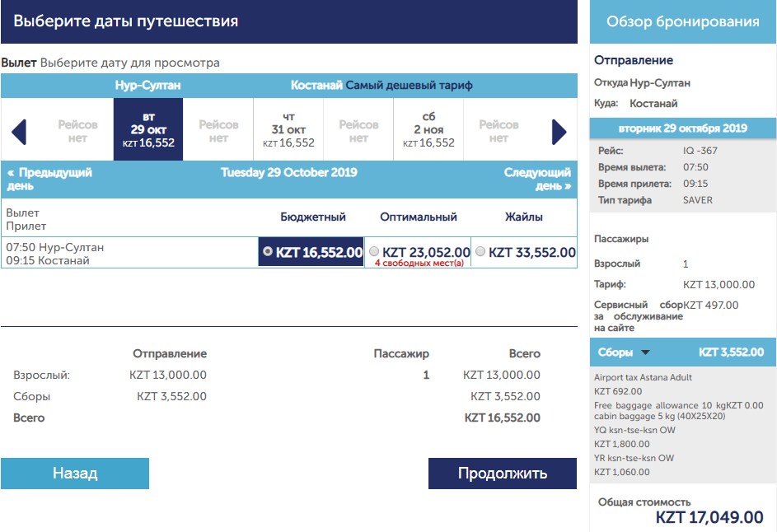Click the Бюджетный column header
The image size is (777, 532).
pyautogui.click(x=312, y=217)
